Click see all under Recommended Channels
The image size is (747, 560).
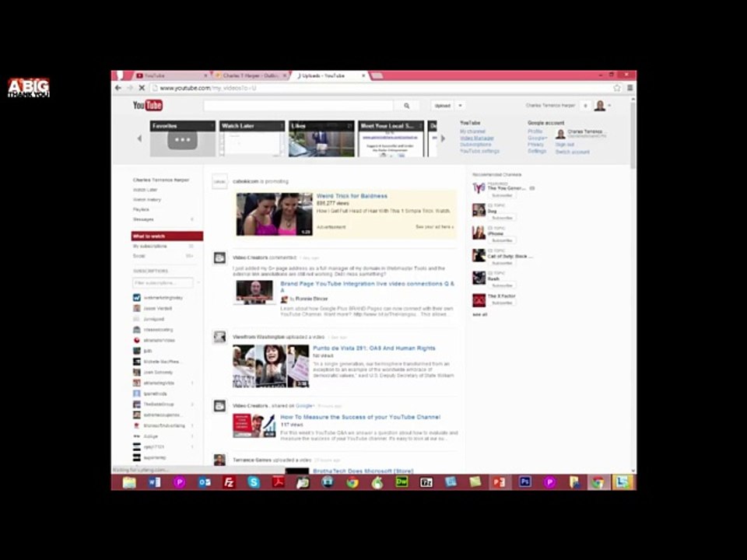click(x=480, y=315)
